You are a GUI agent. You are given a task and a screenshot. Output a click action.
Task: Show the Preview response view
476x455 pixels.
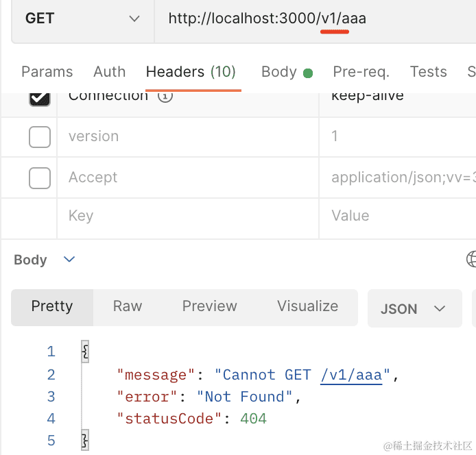[x=209, y=306]
